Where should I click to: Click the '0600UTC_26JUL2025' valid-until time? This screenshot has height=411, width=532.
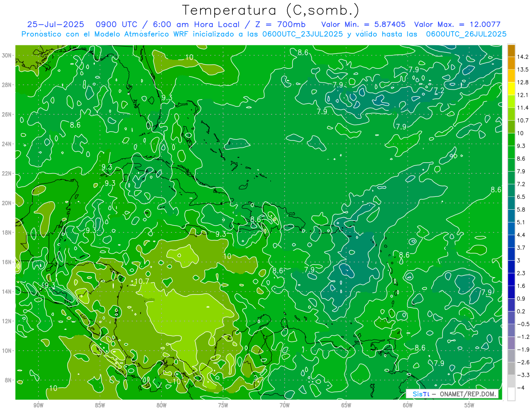point(466,34)
